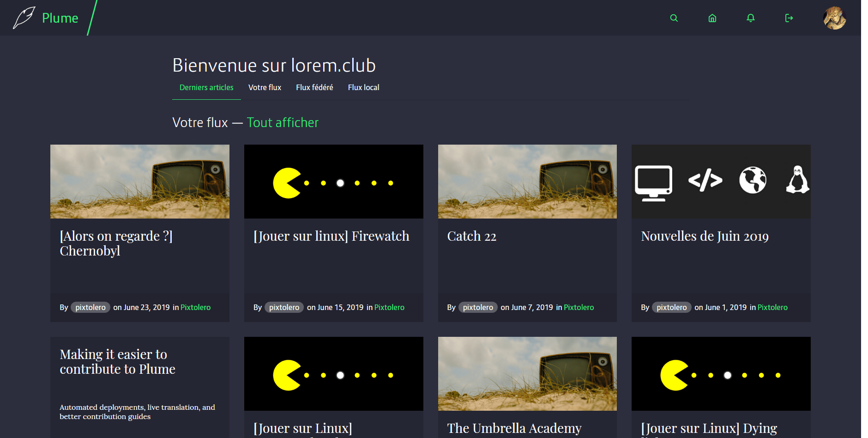Click 'Automated deployments, live translation' subtitle text
Viewport: 868px width, 438px height.
coord(137,412)
